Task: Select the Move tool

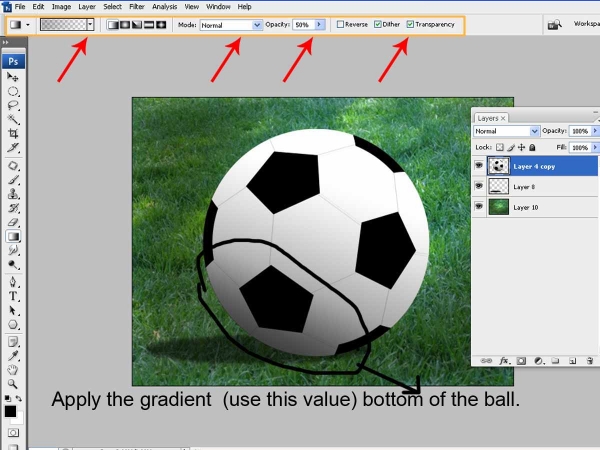Action: click(x=13, y=78)
